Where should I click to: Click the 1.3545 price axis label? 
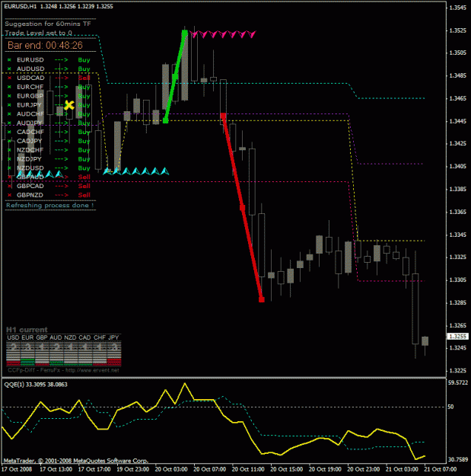click(x=457, y=8)
